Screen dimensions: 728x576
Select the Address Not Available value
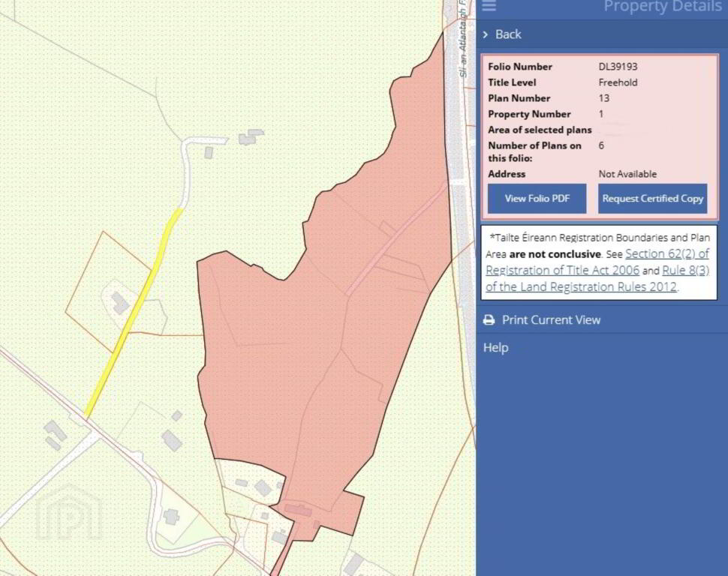tap(627, 174)
